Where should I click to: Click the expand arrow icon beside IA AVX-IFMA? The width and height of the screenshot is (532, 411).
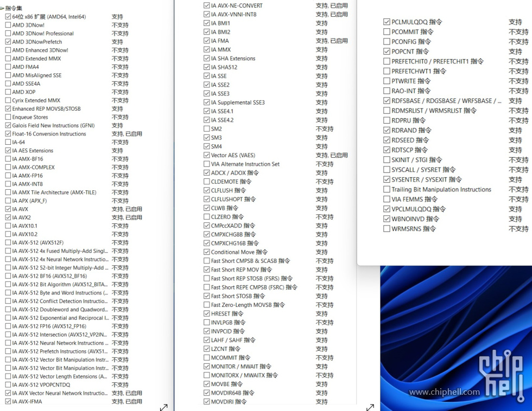pos(164,407)
